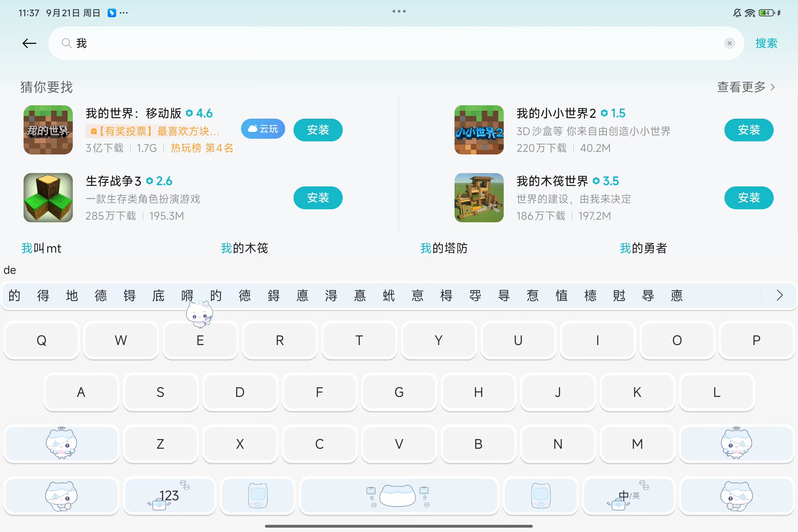Choose candidate 棏
The height and width of the screenshot is (532, 798).
[446, 296]
